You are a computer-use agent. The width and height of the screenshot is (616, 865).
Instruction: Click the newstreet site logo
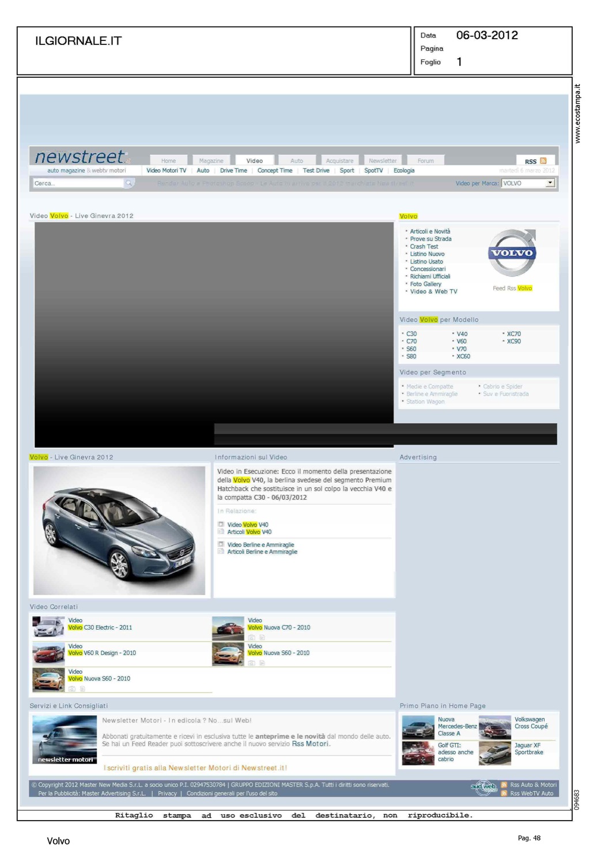(80, 157)
